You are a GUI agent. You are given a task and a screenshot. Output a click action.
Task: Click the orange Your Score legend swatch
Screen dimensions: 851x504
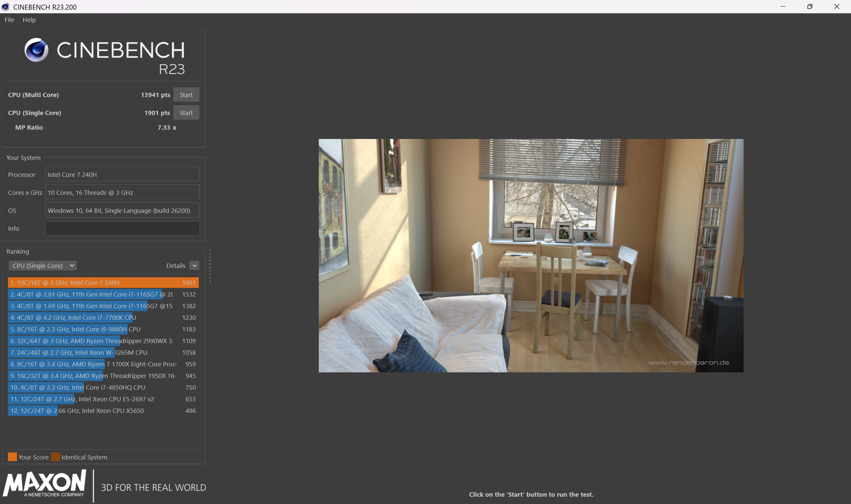pyautogui.click(x=12, y=457)
